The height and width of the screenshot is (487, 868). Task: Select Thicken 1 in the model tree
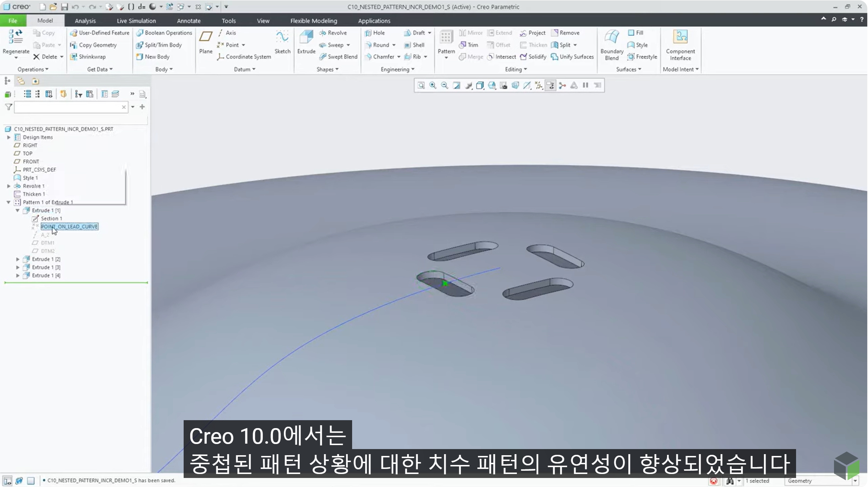coord(34,194)
